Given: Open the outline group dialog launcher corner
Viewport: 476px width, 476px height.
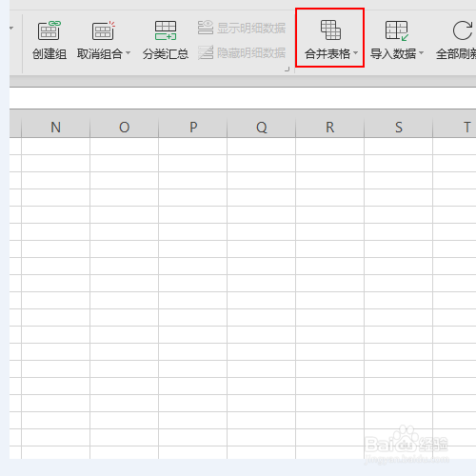Looking at the screenshot, I should 287,69.
